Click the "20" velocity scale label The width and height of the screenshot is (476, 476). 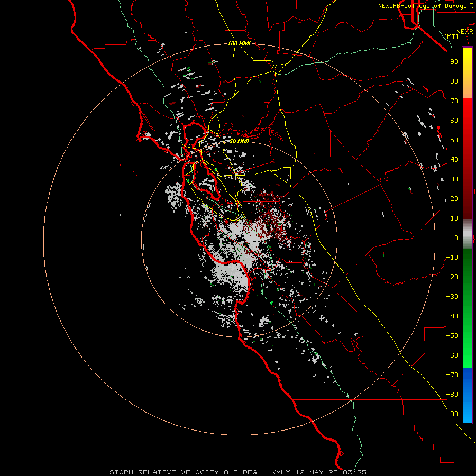coord(454,198)
